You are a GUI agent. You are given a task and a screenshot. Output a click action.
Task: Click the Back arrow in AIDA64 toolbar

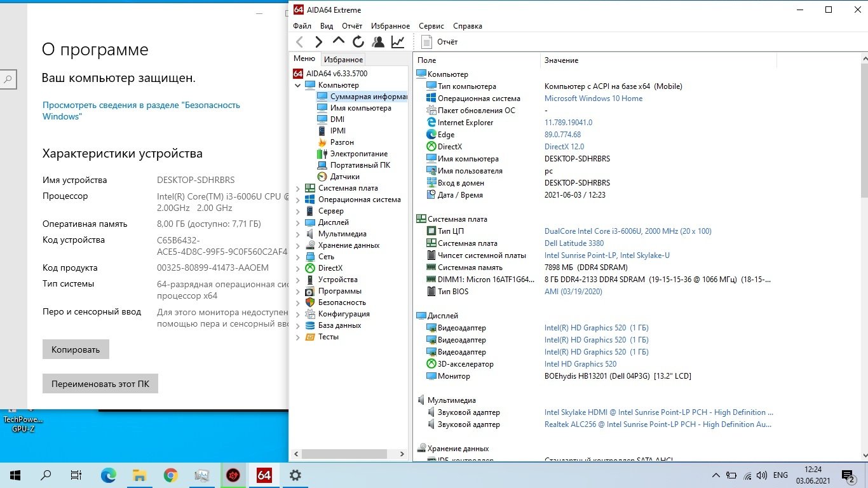coord(300,42)
